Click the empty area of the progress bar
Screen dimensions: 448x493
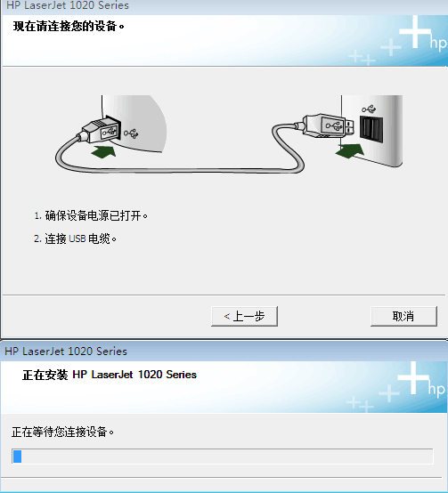coord(227,457)
